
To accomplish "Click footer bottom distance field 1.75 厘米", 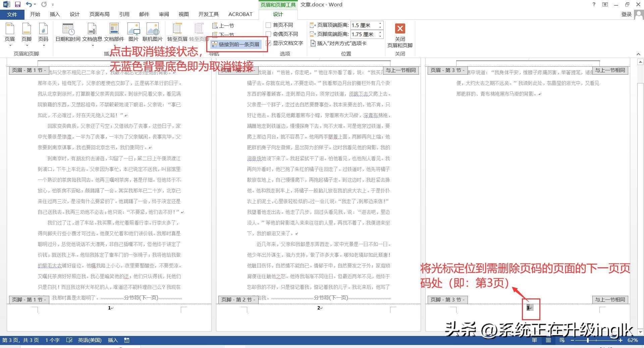I will click(364, 34).
